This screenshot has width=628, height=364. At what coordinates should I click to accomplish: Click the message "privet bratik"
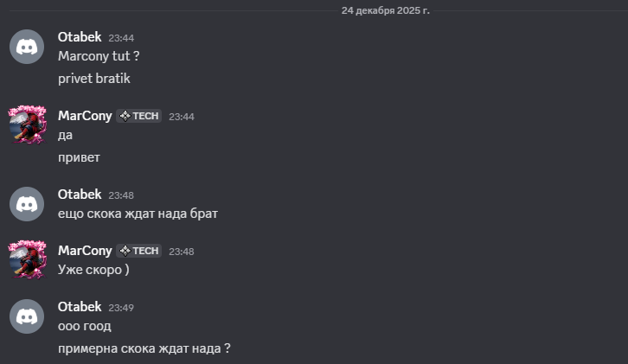click(x=93, y=78)
